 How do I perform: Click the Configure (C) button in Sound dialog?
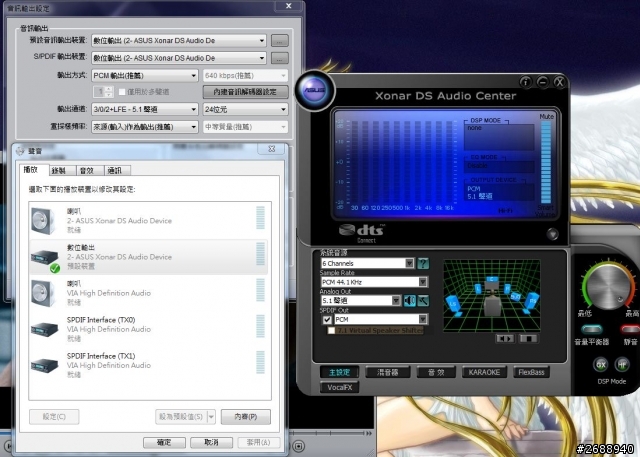54,417
